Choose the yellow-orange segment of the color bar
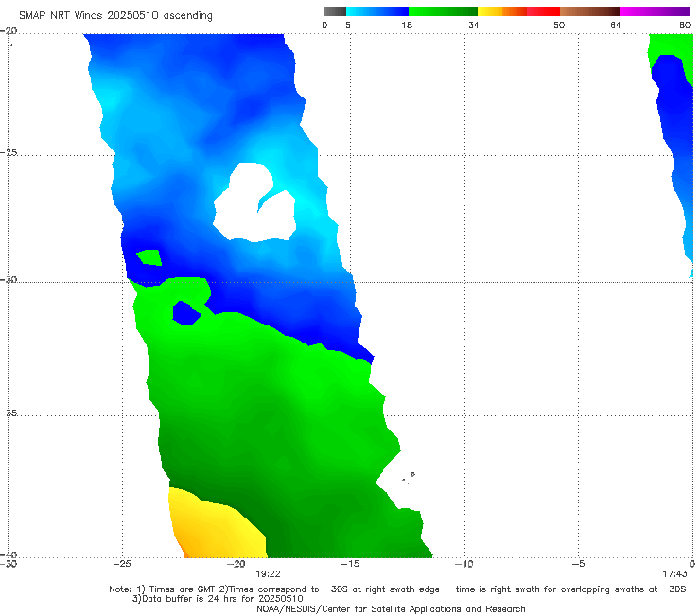This screenshot has width=700, height=615. pyautogui.click(x=502, y=11)
